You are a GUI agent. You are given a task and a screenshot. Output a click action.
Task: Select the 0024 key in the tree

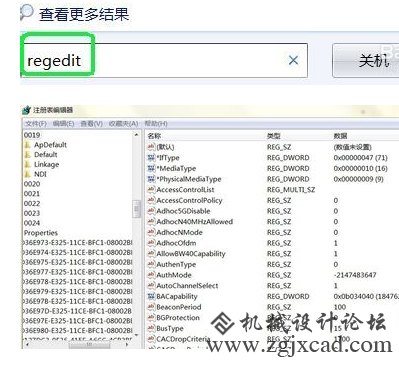[x=32, y=223]
